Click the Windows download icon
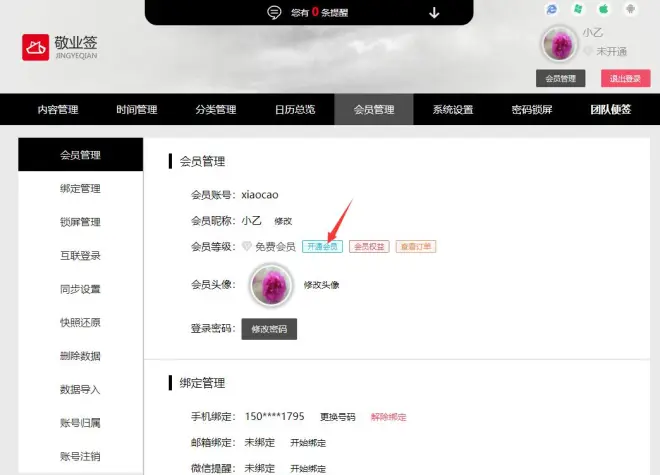The width and height of the screenshot is (660, 475). click(578, 8)
